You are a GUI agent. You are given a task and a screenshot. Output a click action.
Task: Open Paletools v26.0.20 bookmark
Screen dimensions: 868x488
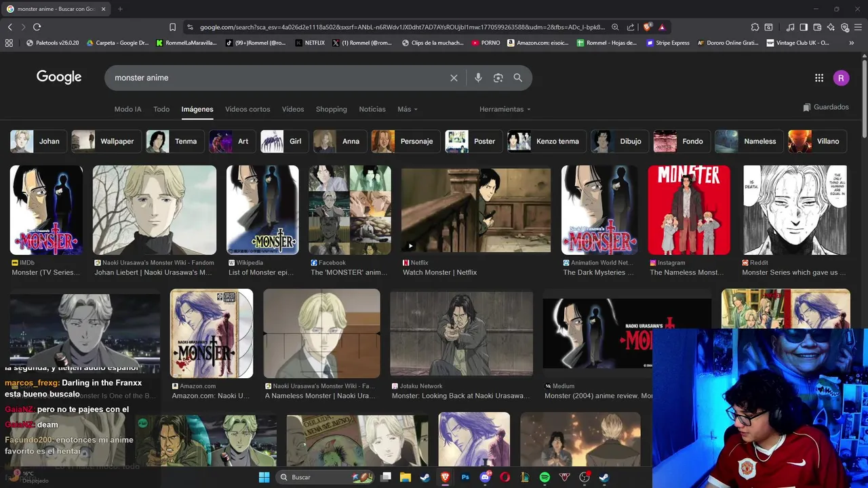point(52,43)
